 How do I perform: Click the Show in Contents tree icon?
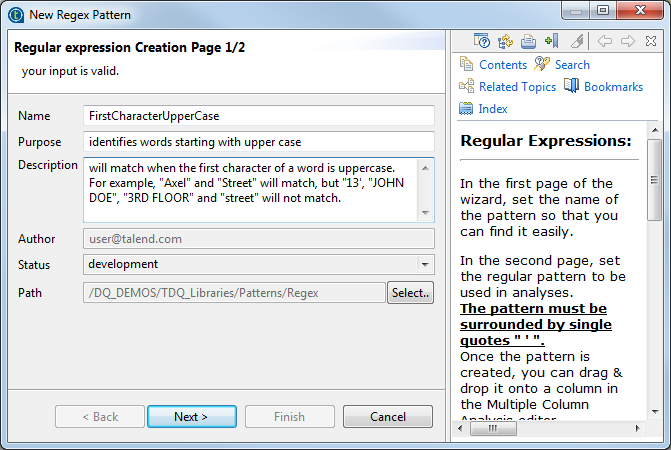pos(505,41)
